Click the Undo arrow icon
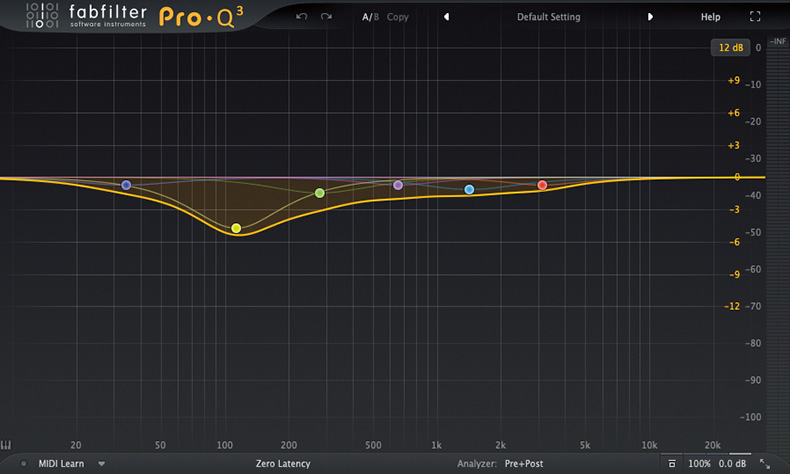Image resolution: width=790 pixels, height=474 pixels. pos(301,17)
